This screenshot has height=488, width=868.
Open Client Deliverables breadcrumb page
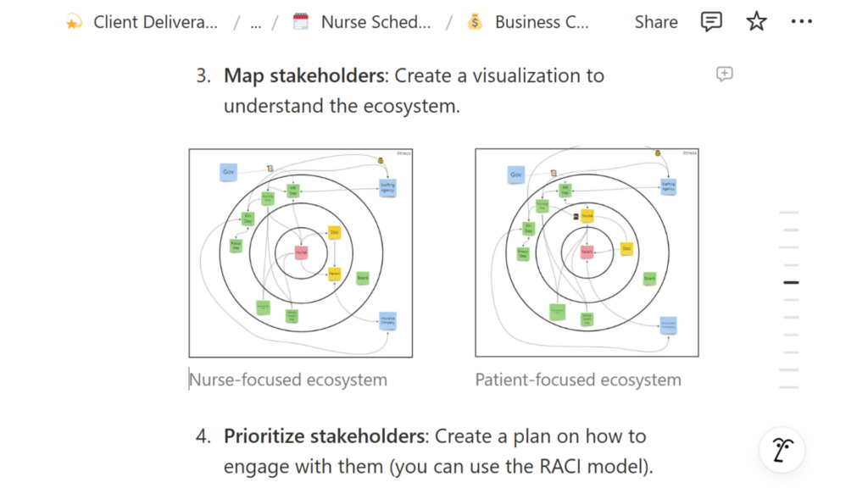tap(156, 22)
